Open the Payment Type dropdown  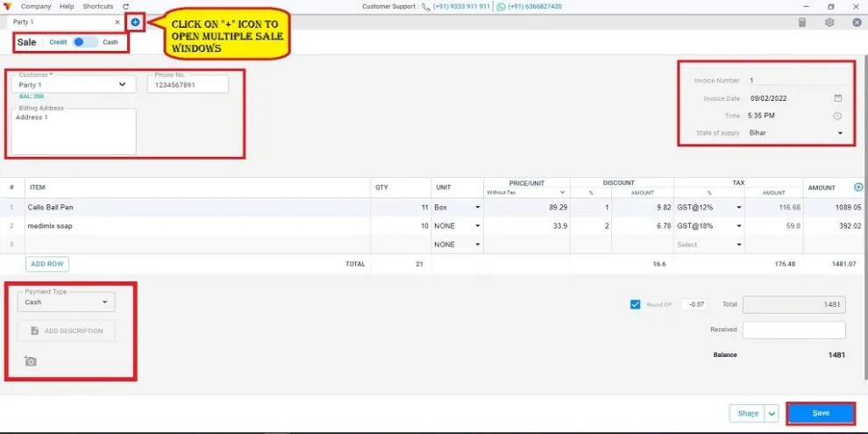(x=66, y=302)
